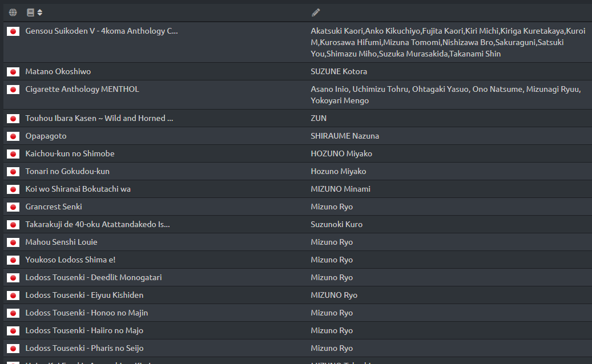Click the book title column header icon
592x364 pixels.
click(x=30, y=13)
